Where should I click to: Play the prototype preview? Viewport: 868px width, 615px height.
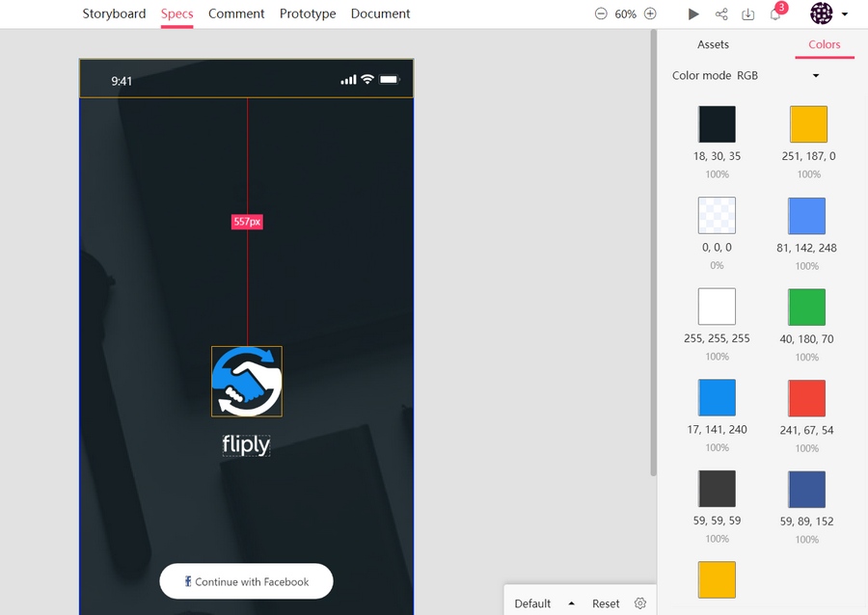click(x=693, y=13)
